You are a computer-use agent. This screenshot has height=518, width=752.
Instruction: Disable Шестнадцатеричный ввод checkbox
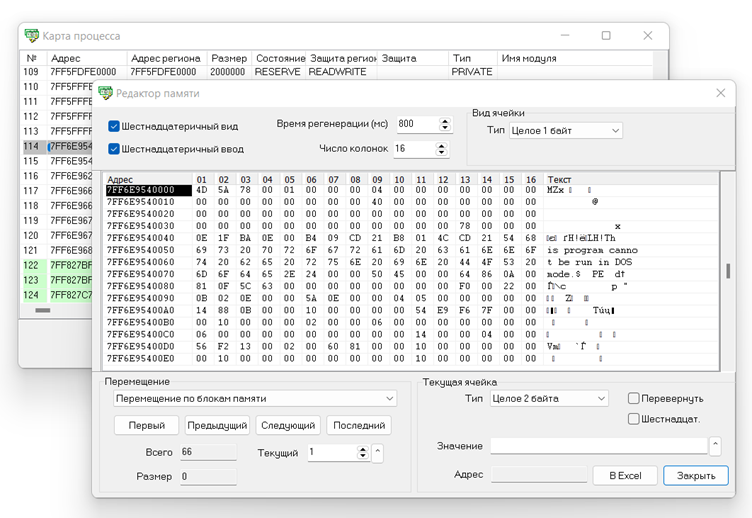coord(114,149)
